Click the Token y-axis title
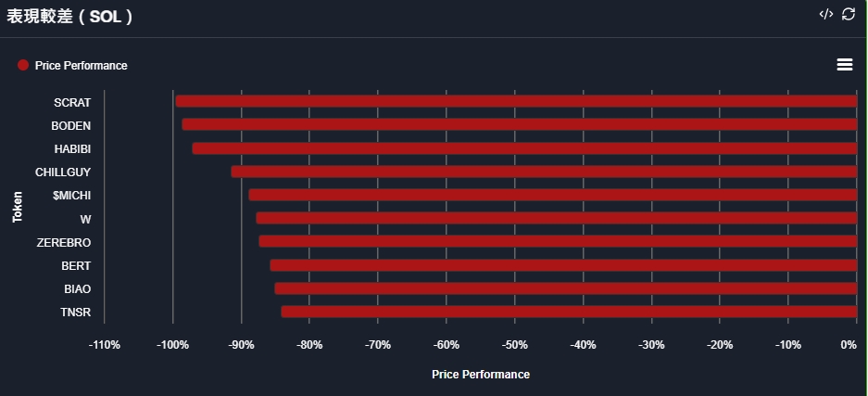 [18, 207]
